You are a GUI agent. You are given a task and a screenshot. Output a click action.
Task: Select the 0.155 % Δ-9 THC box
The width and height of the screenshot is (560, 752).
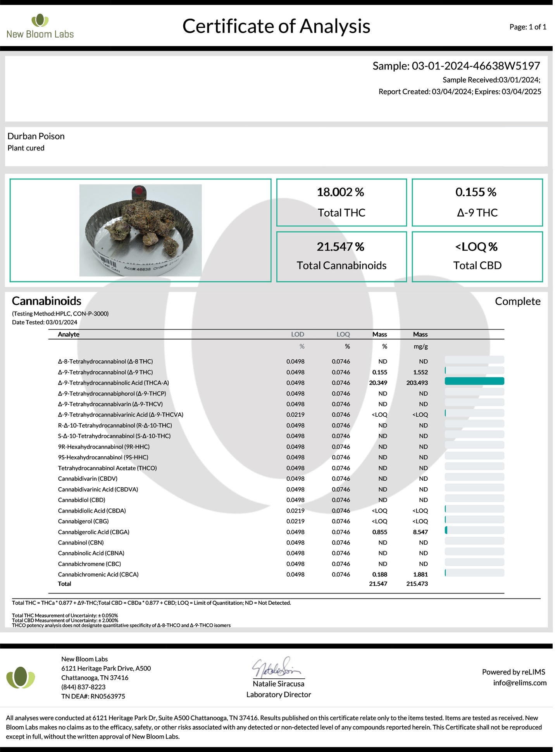pos(477,202)
